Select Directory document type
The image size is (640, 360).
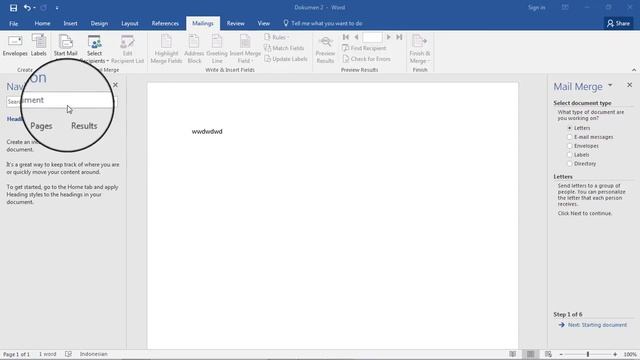[x=570, y=164]
